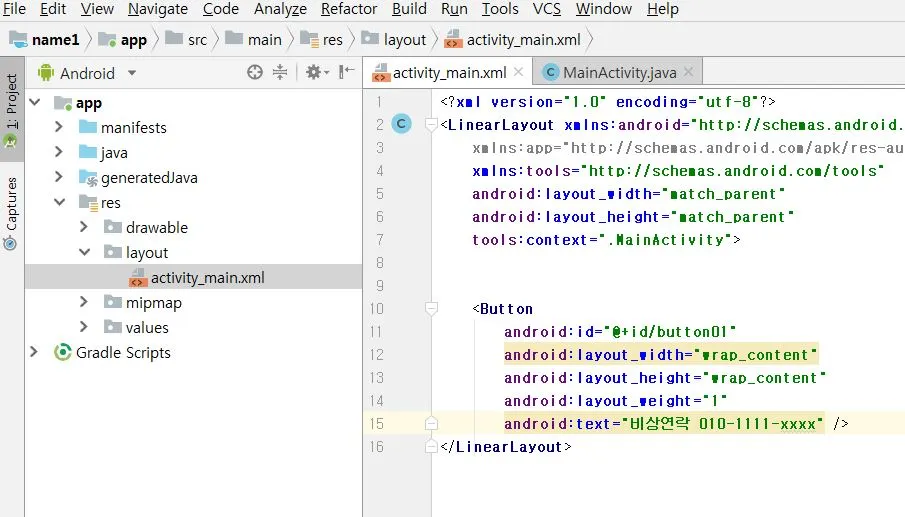Click the src breadcrumb
This screenshot has height=517, width=905.
click(186, 40)
